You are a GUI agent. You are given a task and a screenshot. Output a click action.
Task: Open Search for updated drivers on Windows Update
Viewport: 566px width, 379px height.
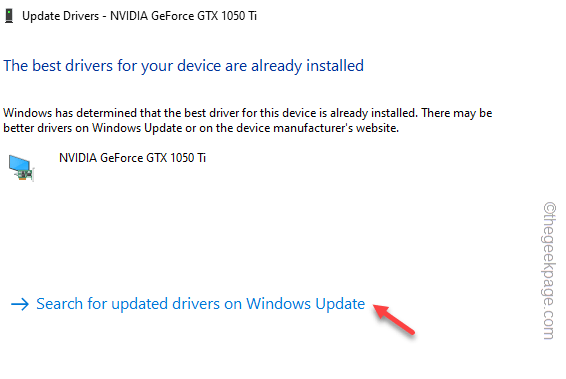tap(200, 304)
